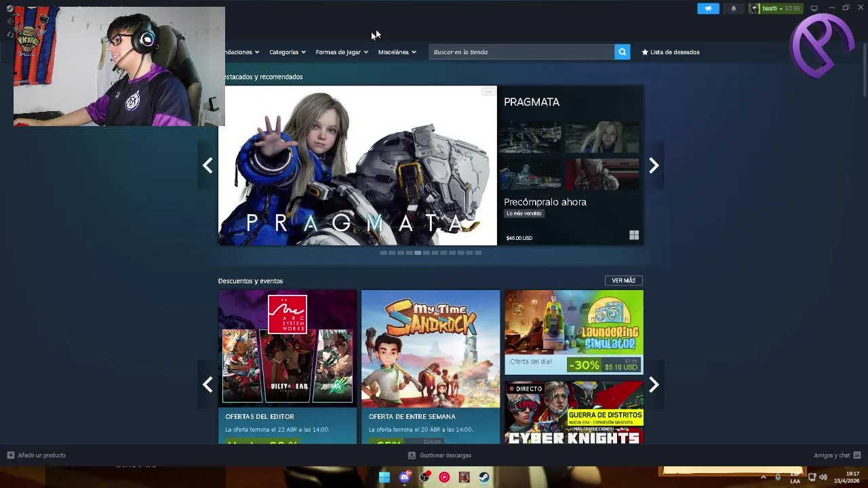The width and height of the screenshot is (868, 488).
Task: Open Cyber Knights live broadcast card
Action: coord(574,412)
